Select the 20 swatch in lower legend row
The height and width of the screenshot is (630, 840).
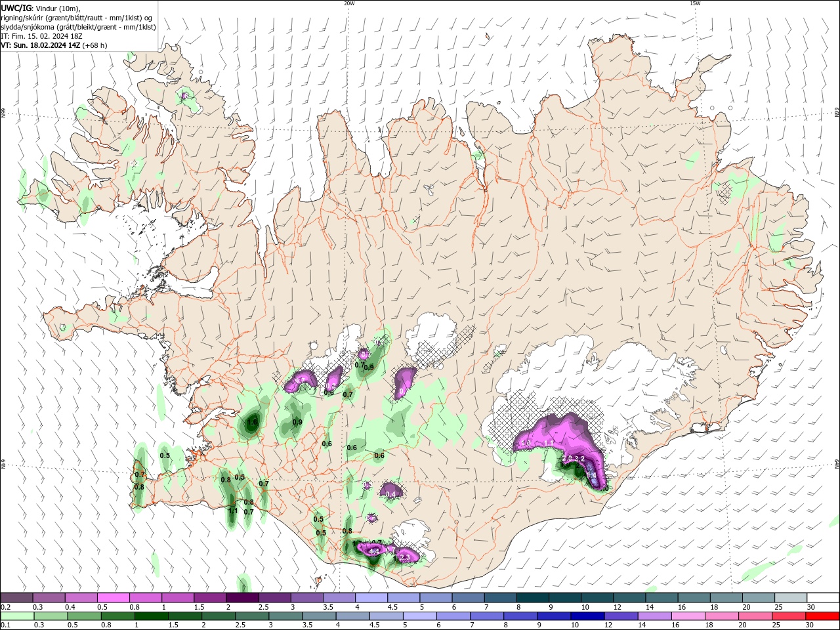(x=755, y=616)
